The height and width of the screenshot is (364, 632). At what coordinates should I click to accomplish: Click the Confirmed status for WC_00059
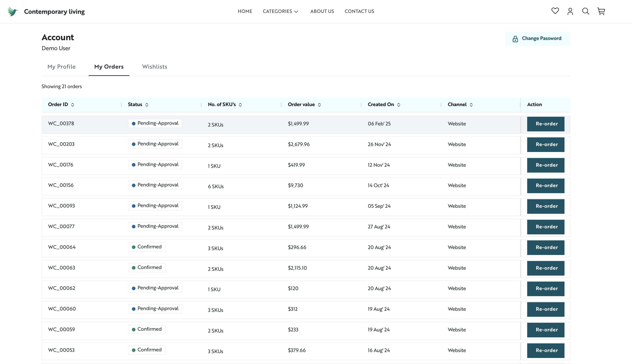[x=147, y=329]
